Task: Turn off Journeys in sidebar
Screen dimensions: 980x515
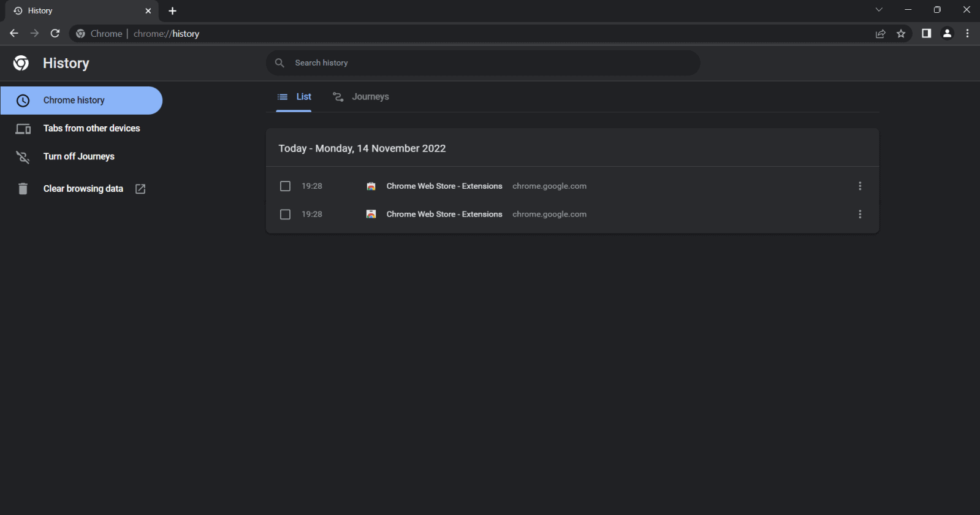Action: (x=78, y=157)
